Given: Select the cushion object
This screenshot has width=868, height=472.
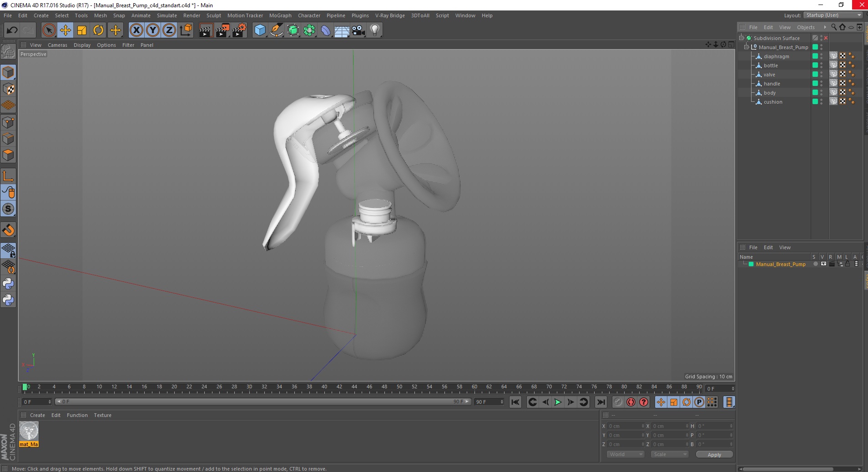Looking at the screenshot, I should click(x=773, y=102).
